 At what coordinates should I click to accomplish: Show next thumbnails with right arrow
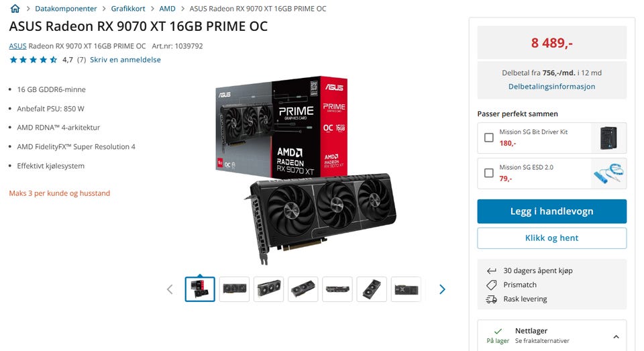[x=442, y=289]
